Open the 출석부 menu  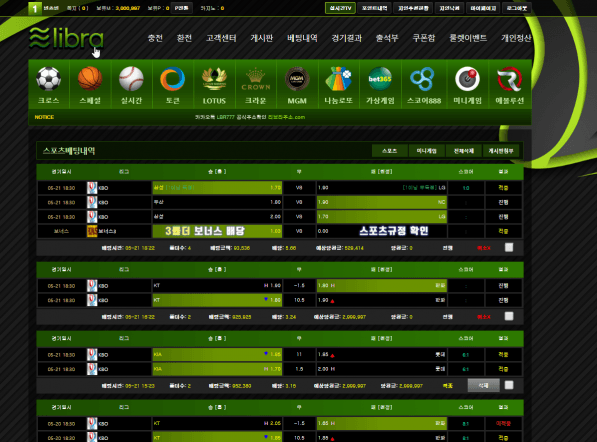387,38
